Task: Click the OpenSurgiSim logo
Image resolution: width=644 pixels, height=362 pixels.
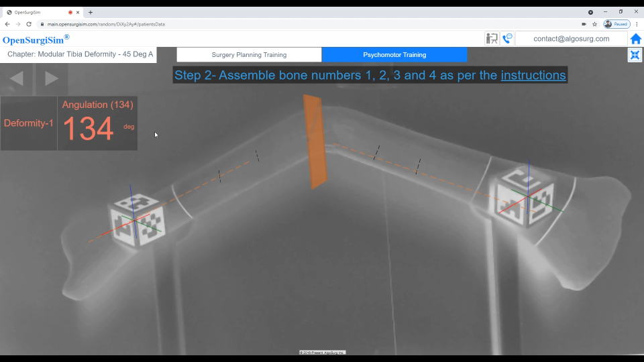Action: [x=36, y=40]
